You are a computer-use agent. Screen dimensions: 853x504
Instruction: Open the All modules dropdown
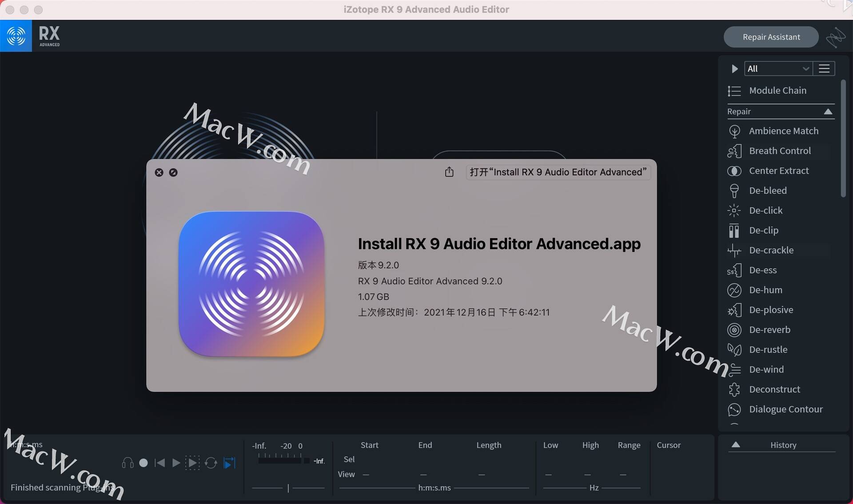click(x=777, y=68)
